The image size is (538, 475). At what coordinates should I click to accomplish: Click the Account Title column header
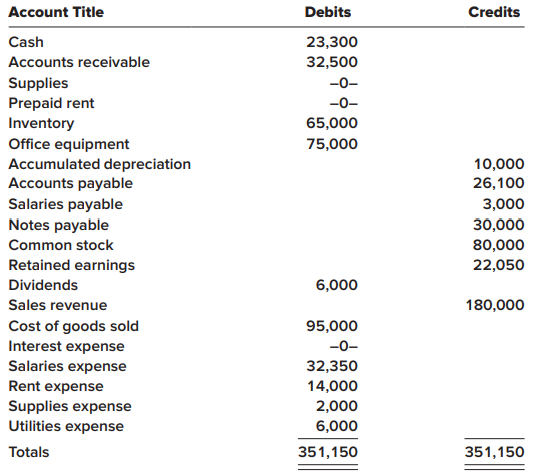click(x=56, y=12)
